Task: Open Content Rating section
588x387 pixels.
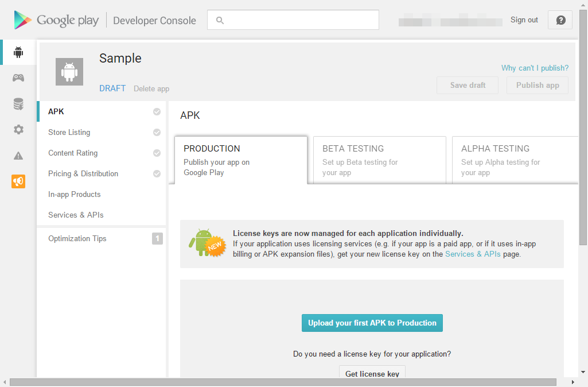Action: (x=73, y=153)
